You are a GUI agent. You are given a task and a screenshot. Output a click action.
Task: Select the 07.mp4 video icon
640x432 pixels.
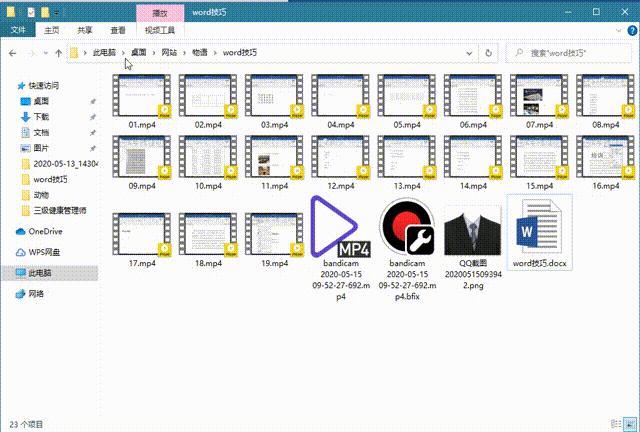pos(539,96)
